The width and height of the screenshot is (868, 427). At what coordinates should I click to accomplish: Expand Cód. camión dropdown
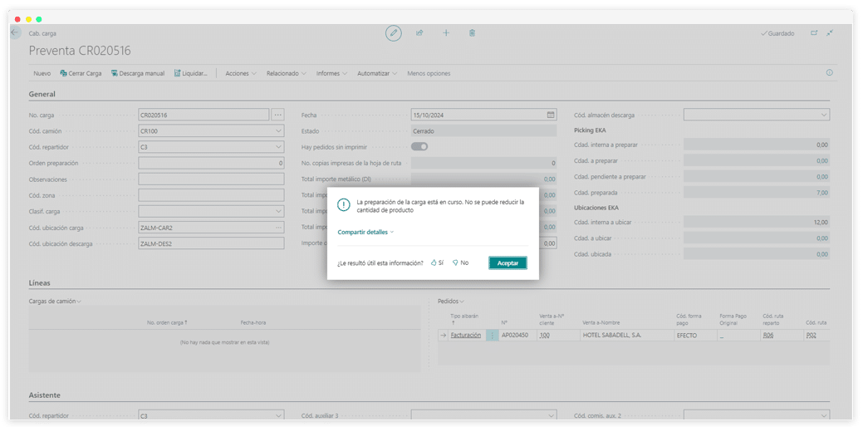point(277,131)
